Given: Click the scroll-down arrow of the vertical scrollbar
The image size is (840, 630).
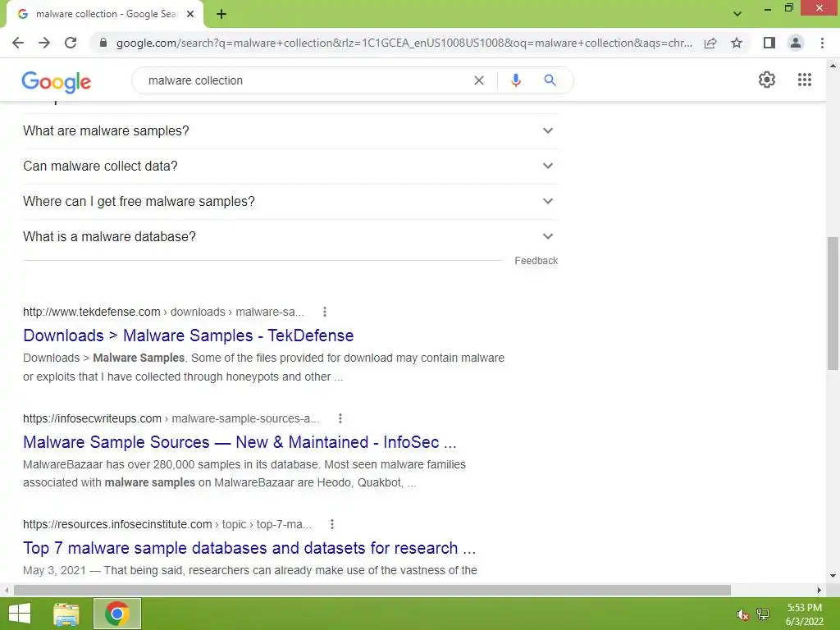Looking at the screenshot, I should point(833,577).
